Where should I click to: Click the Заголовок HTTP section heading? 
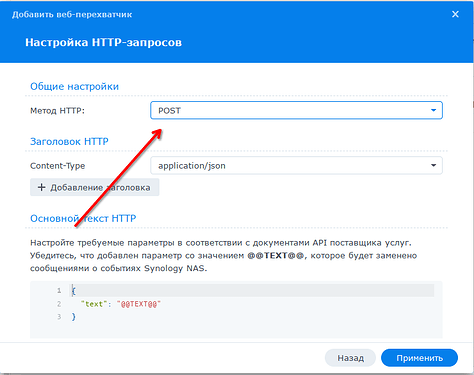(69, 141)
